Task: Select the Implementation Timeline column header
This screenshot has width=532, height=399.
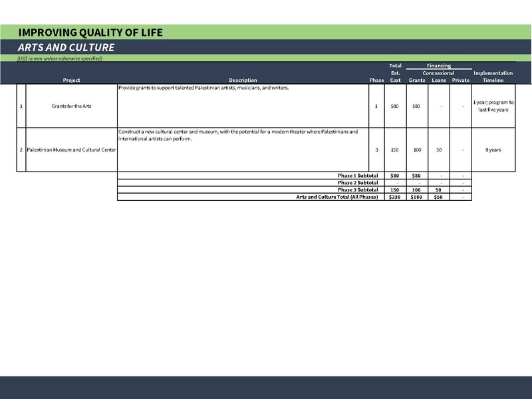Action: pos(493,76)
